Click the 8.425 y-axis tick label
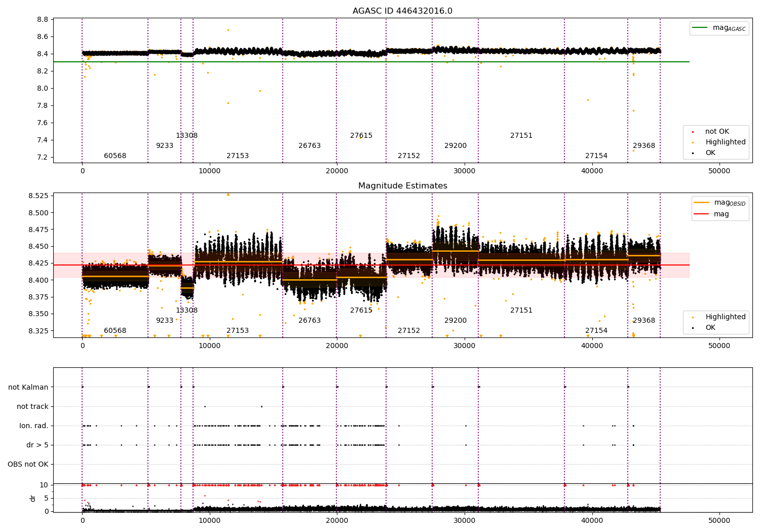Viewport: 760px width, 532px height. coord(39,263)
